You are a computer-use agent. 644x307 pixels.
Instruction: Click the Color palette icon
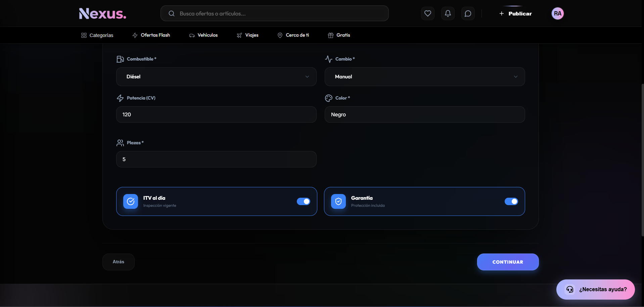pos(329,98)
